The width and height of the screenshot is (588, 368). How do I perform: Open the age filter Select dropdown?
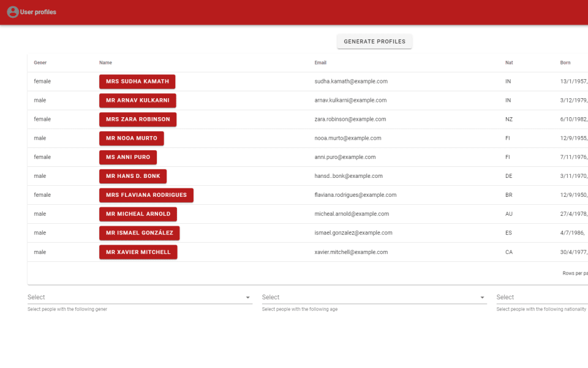[x=374, y=297]
